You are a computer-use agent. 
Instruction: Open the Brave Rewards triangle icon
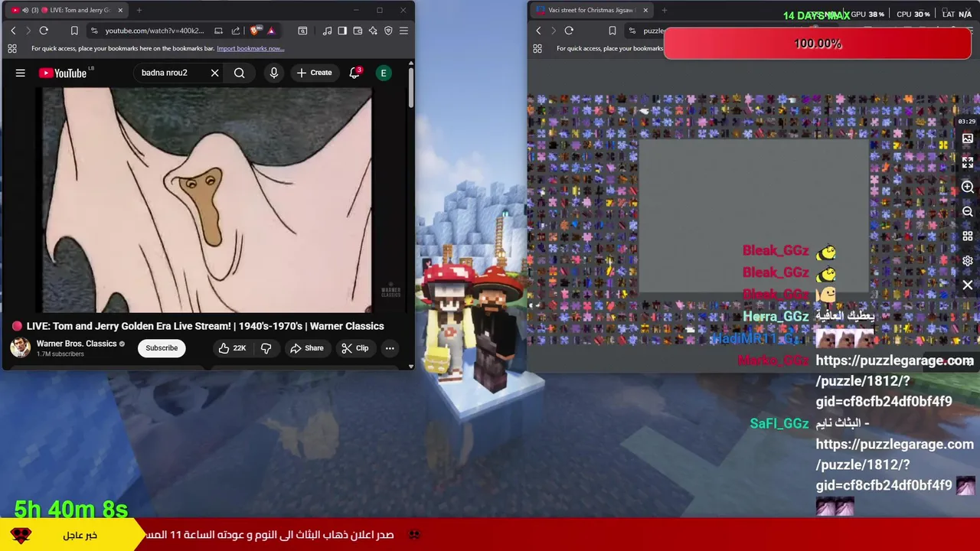click(x=271, y=31)
